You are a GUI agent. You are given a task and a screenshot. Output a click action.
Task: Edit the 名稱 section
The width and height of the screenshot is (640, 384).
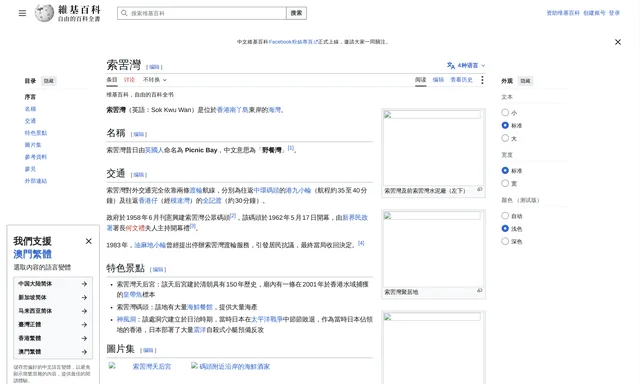[x=139, y=134]
